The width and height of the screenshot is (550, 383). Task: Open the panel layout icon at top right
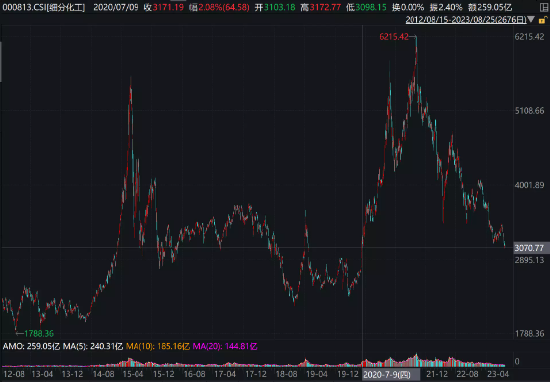coord(544,7)
